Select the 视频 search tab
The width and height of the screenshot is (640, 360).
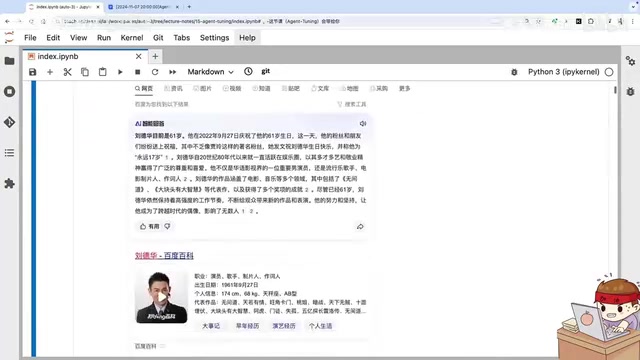[x=232, y=88]
